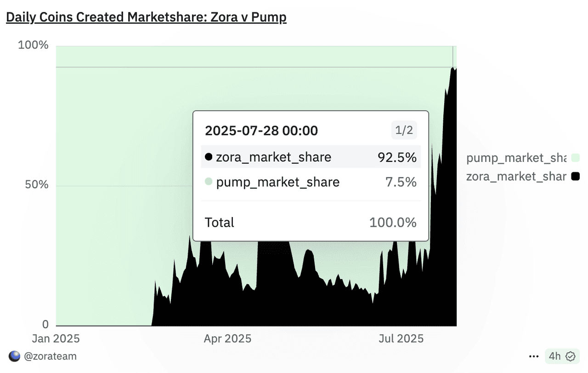Click the 1/2 tooltip page indicator
588x373 pixels.
pyautogui.click(x=404, y=131)
